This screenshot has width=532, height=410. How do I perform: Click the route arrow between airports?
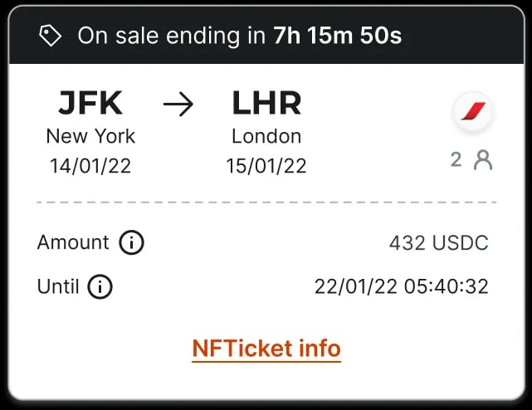pyautogui.click(x=178, y=105)
